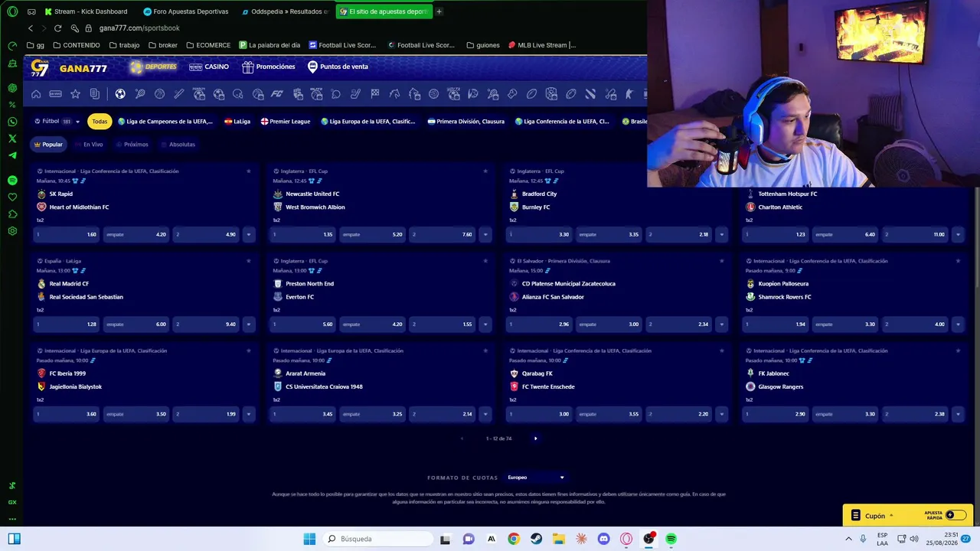Viewport: 980px width, 551px height.
Task: Expand more markets for Qarabag FK match
Action: 721,414
